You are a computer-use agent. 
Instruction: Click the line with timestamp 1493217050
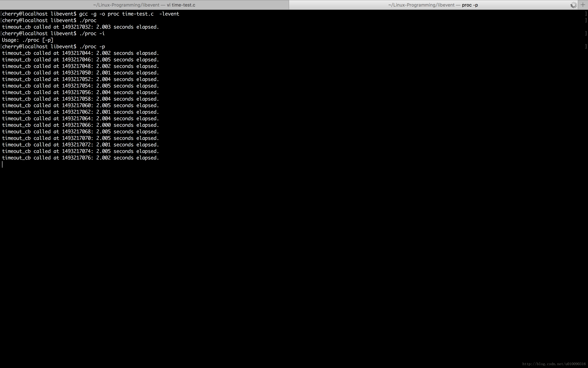(x=80, y=73)
